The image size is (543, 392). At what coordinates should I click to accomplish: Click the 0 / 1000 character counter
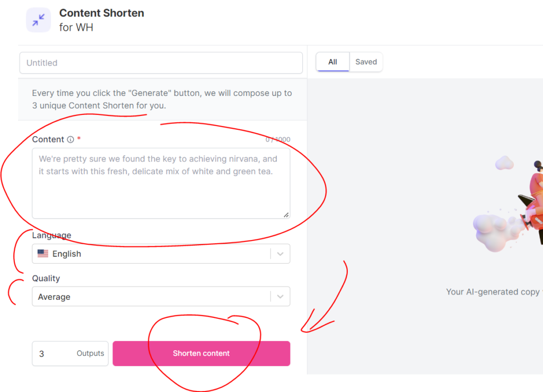point(278,139)
